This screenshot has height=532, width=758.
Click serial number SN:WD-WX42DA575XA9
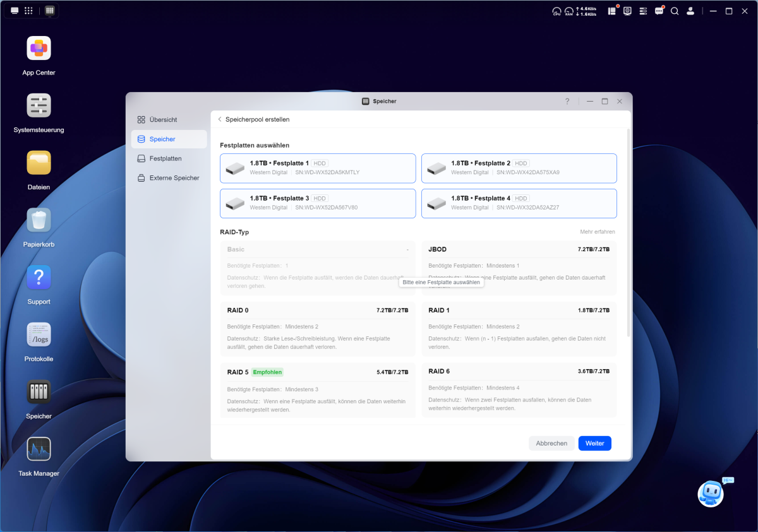tap(528, 172)
